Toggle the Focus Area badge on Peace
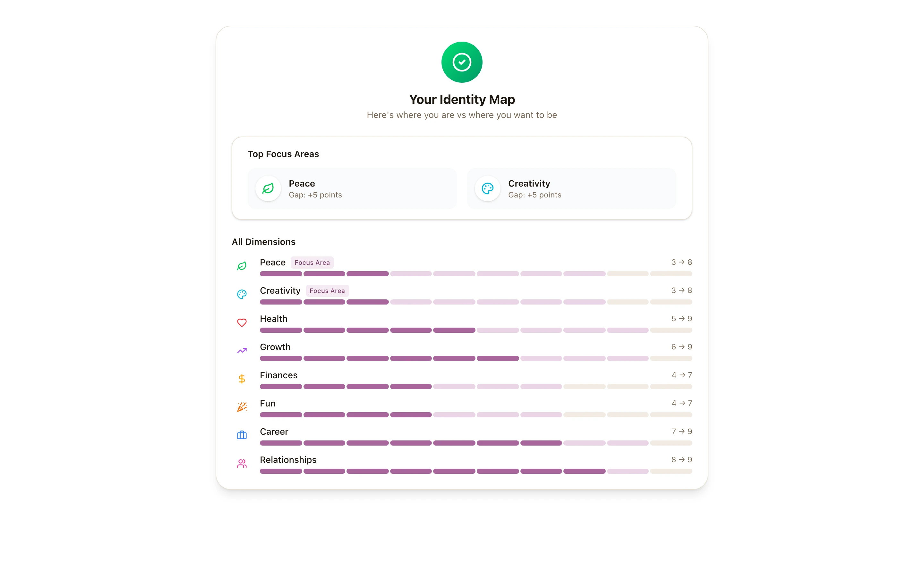924x577 pixels. (x=312, y=262)
